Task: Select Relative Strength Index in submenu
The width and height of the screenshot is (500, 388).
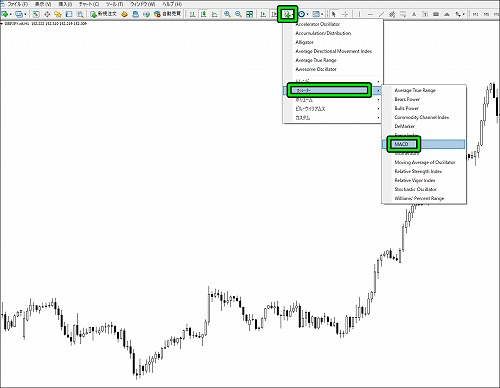Action: point(424,171)
